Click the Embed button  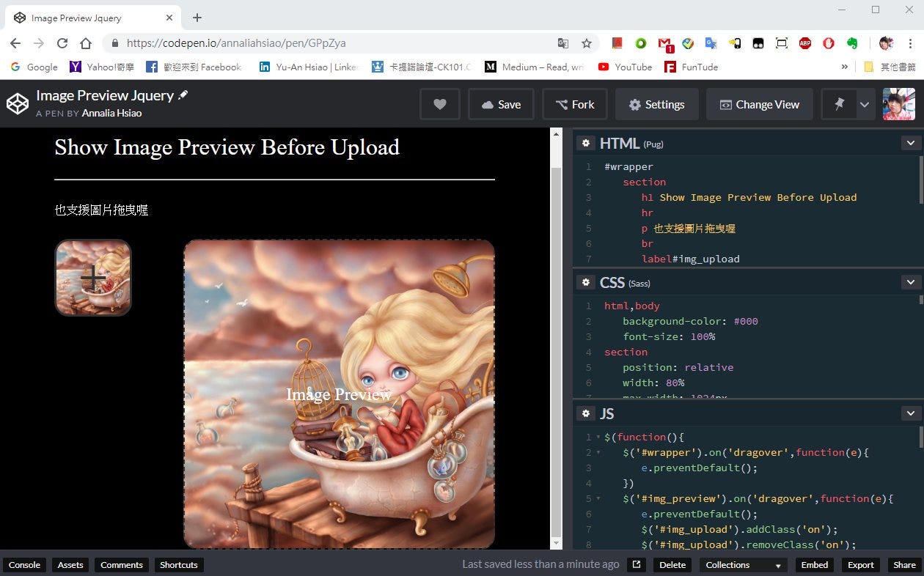814,564
